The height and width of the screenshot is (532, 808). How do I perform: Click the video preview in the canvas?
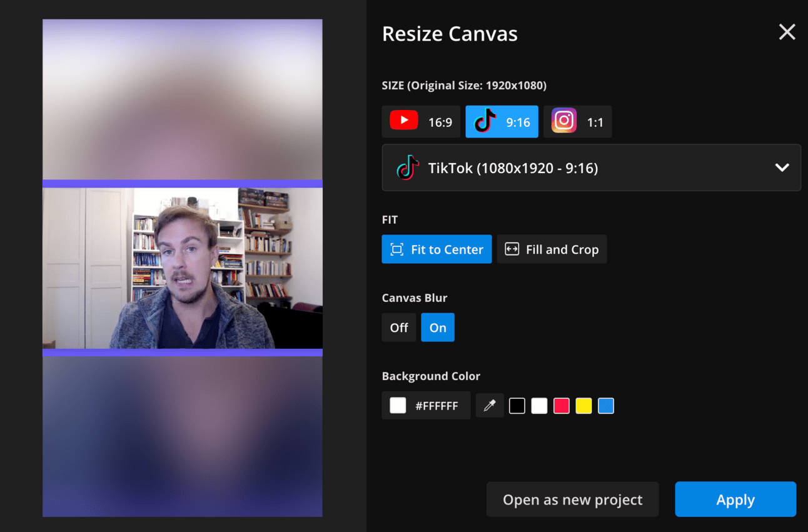click(183, 268)
